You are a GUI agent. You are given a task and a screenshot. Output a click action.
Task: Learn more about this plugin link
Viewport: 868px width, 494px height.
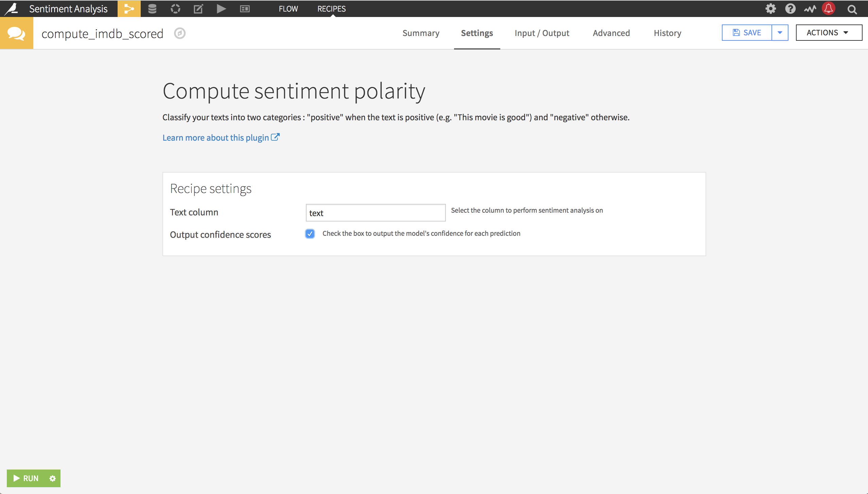coord(221,137)
